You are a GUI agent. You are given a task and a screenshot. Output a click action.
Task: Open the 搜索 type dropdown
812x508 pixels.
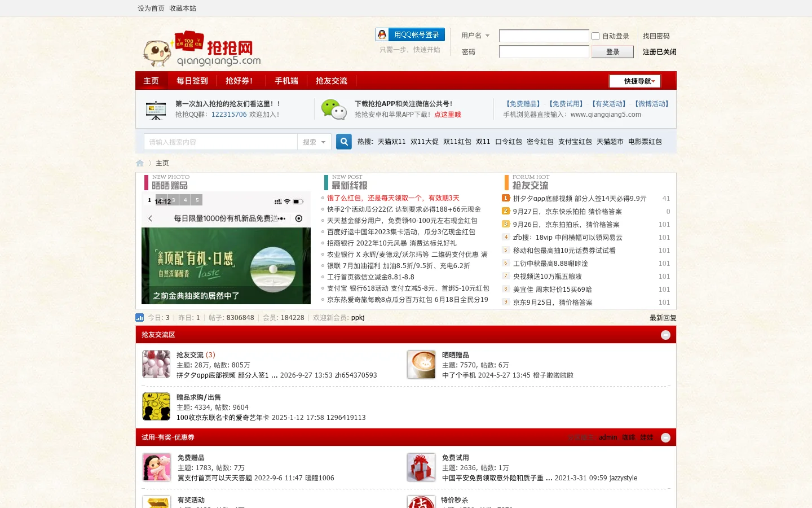[314, 142]
